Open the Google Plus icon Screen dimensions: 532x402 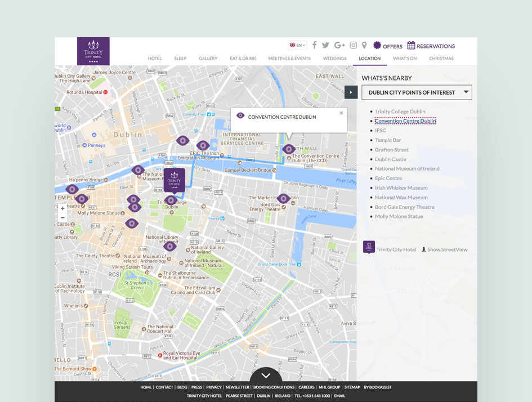coord(339,45)
